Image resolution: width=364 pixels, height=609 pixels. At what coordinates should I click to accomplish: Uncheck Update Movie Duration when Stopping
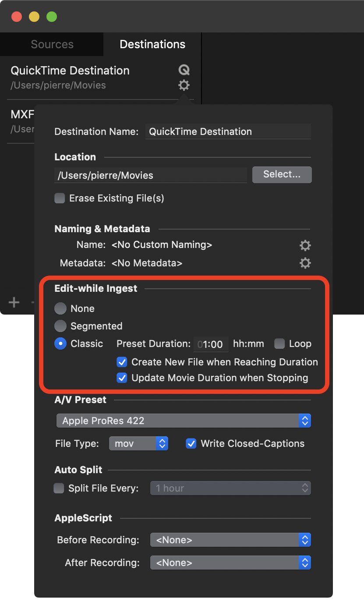(122, 378)
